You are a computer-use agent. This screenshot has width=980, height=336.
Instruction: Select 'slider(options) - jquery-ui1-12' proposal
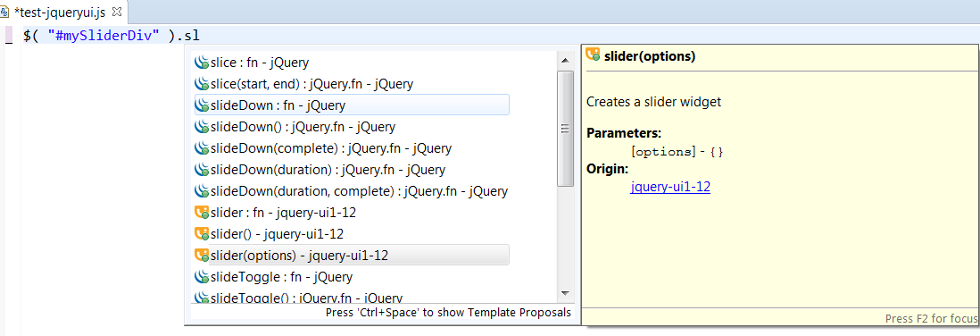click(352, 256)
